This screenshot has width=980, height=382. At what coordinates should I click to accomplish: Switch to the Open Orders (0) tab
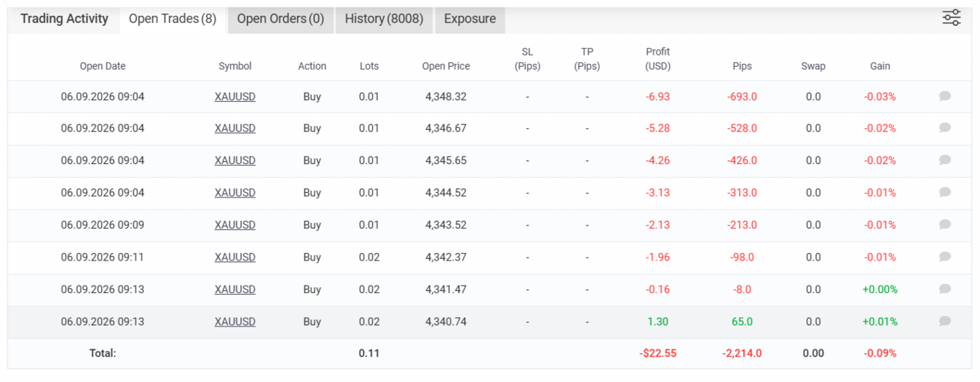[281, 19]
